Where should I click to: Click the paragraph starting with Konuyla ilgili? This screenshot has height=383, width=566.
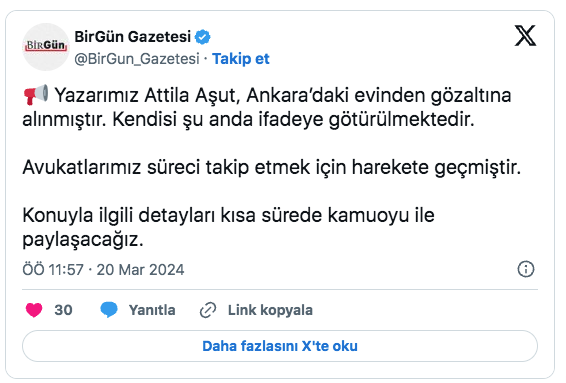228,227
